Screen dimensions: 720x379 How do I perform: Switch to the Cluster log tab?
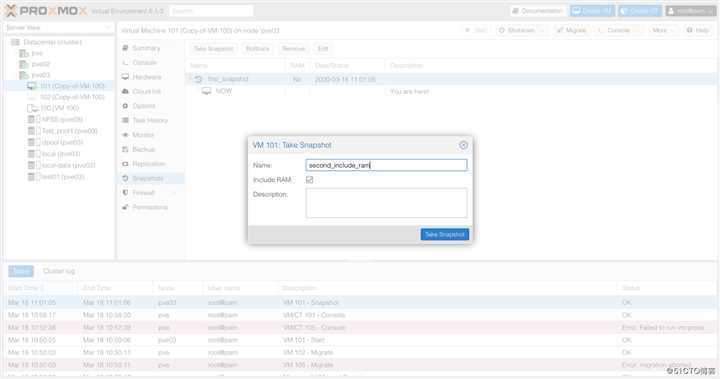coord(59,271)
